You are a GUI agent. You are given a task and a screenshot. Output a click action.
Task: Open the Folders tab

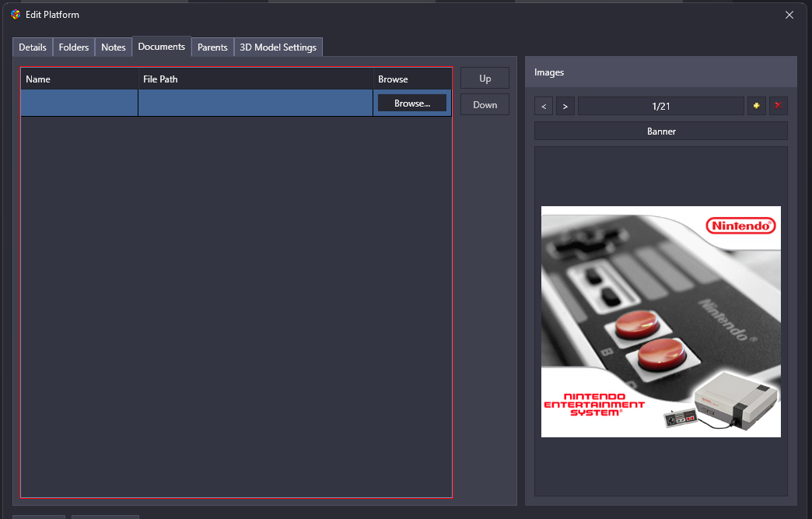74,47
